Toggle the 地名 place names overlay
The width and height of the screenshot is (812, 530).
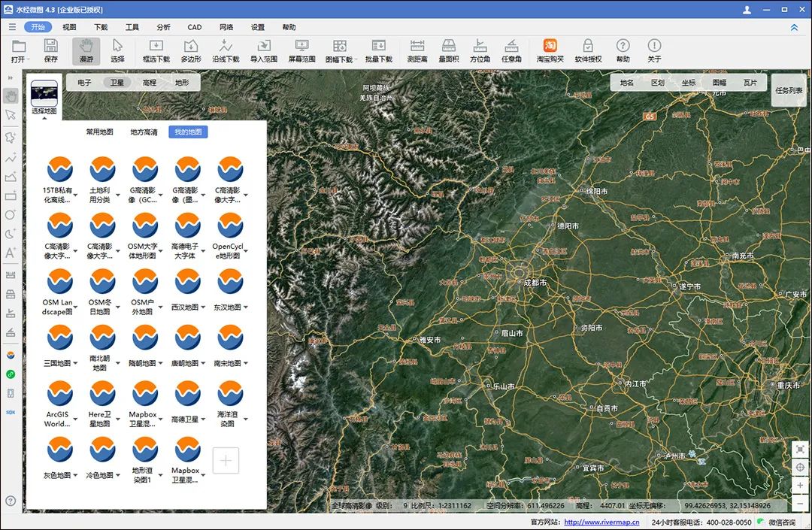point(626,82)
